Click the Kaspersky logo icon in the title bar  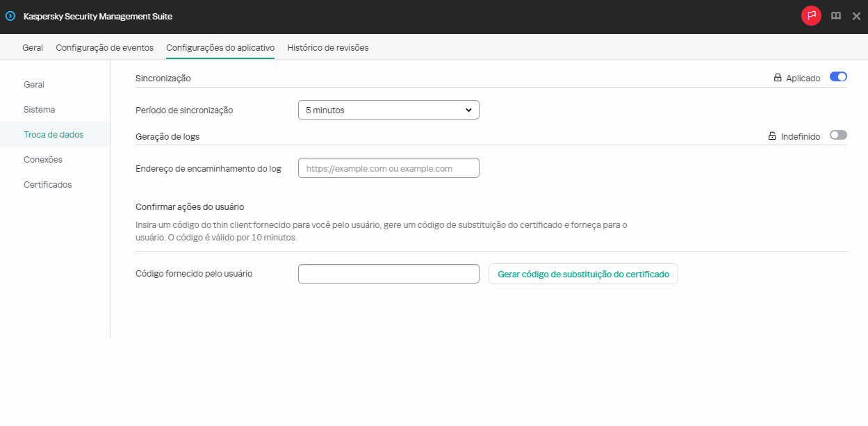tap(10, 15)
